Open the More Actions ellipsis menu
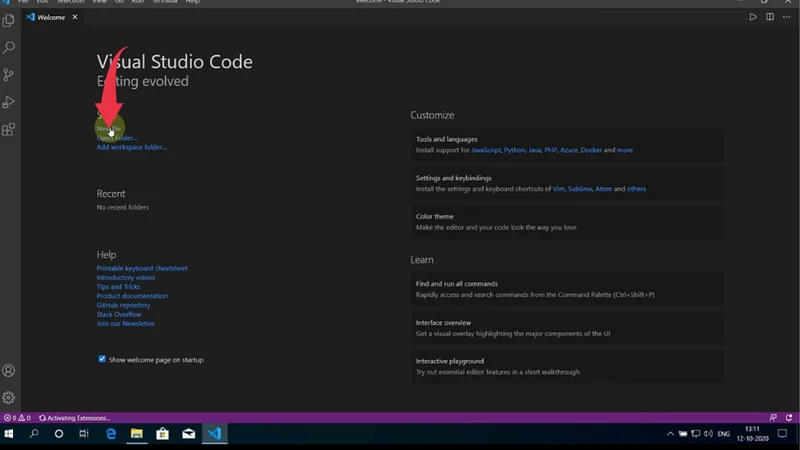800x450 pixels. [787, 17]
